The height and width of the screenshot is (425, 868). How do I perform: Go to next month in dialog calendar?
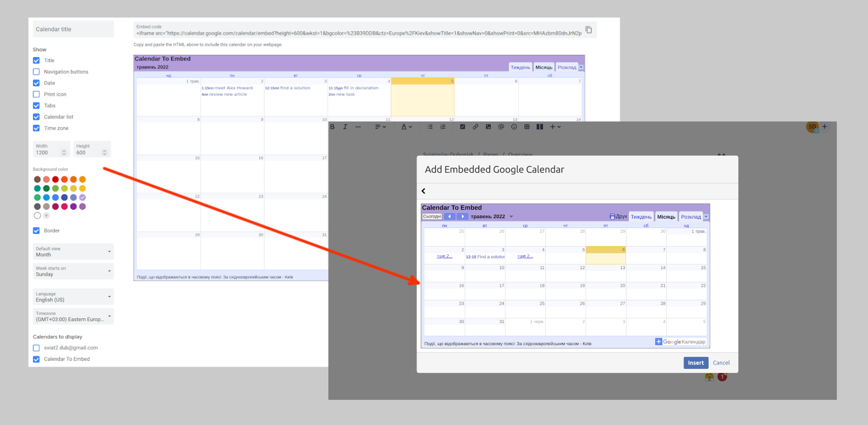463,217
